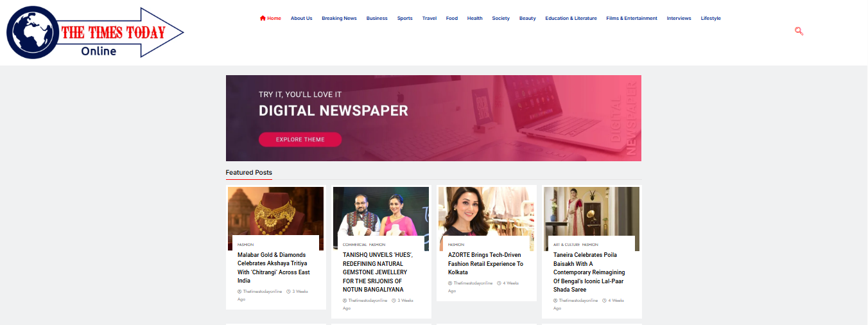Open Education & Literature category
The image size is (868, 325).
tap(571, 18)
